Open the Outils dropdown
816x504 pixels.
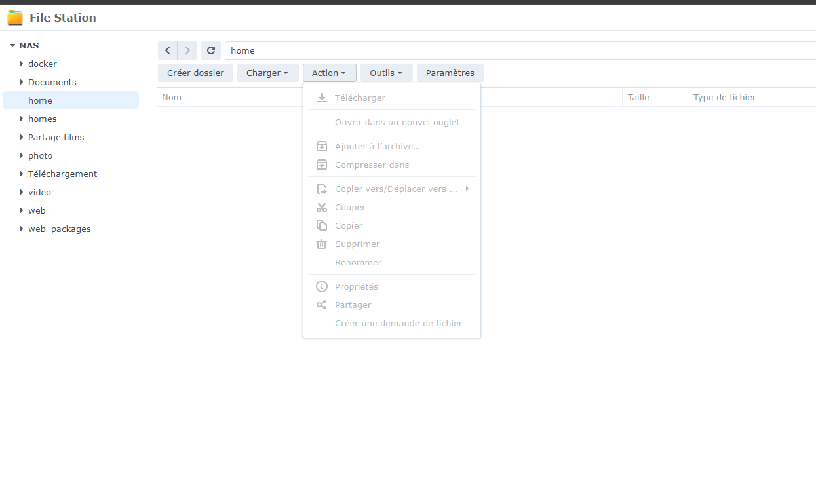(386, 73)
